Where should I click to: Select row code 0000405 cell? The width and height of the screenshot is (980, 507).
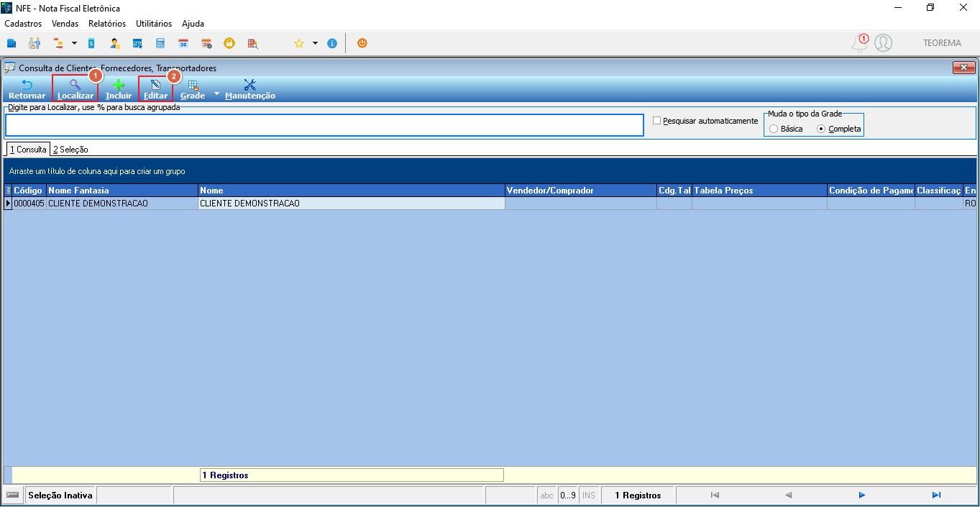click(x=29, y=204)
